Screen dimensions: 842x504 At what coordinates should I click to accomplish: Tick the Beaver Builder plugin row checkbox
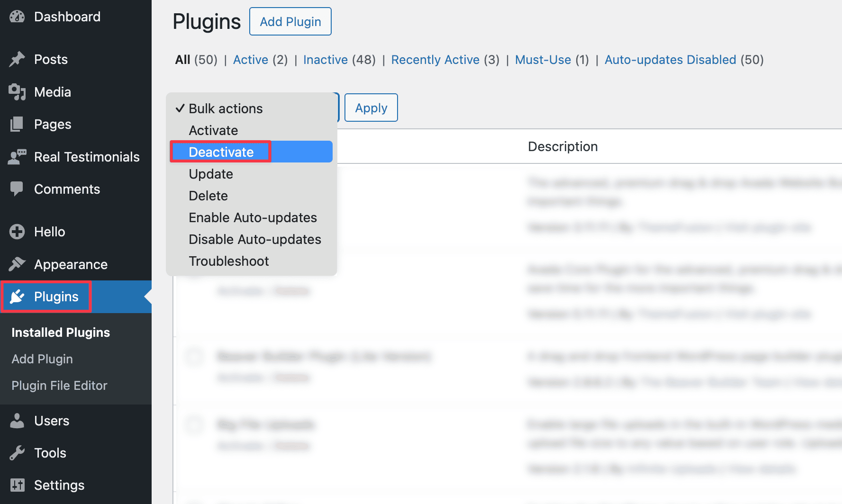point(194,356)
